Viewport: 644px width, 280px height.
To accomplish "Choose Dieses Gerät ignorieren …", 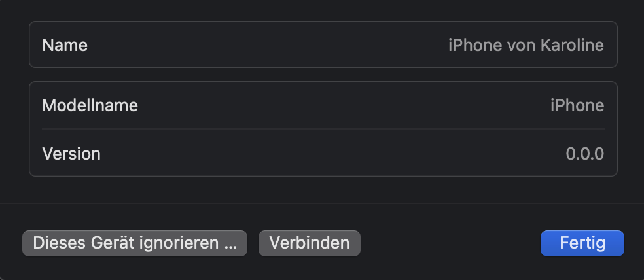I will click(x=135, y=243).
